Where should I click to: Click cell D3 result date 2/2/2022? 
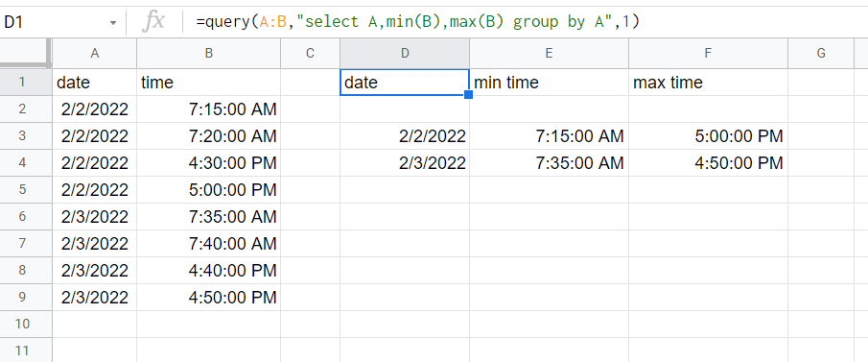[x=405, y=135]
